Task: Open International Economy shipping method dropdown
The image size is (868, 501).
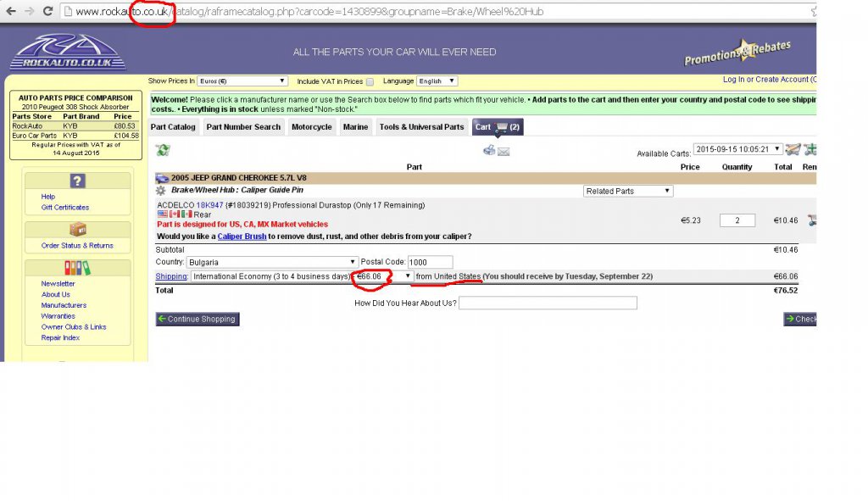Action: (x=303, y=276)
